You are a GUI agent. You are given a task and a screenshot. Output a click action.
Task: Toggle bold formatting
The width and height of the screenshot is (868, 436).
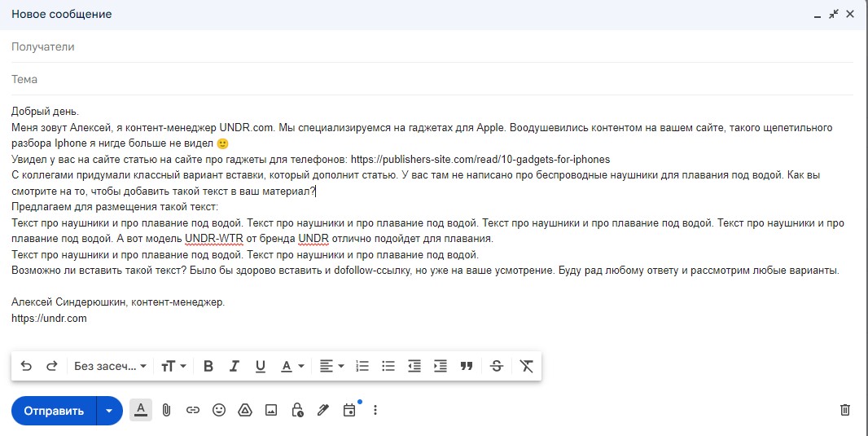208,367
